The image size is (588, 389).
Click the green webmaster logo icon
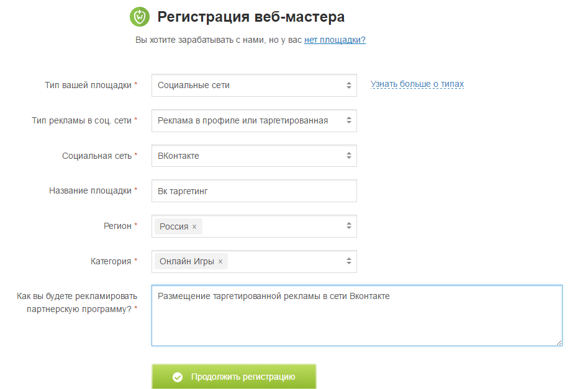(140, 17)
